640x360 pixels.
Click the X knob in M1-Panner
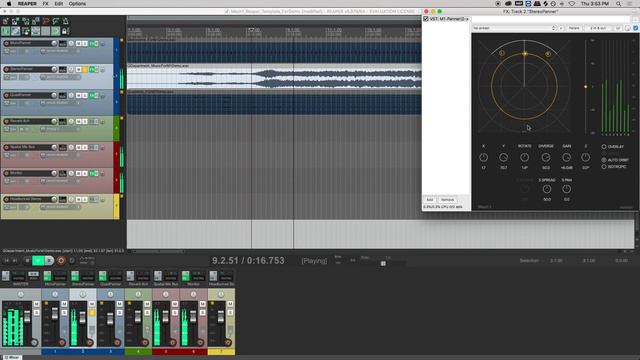click(x=483, y=157)
